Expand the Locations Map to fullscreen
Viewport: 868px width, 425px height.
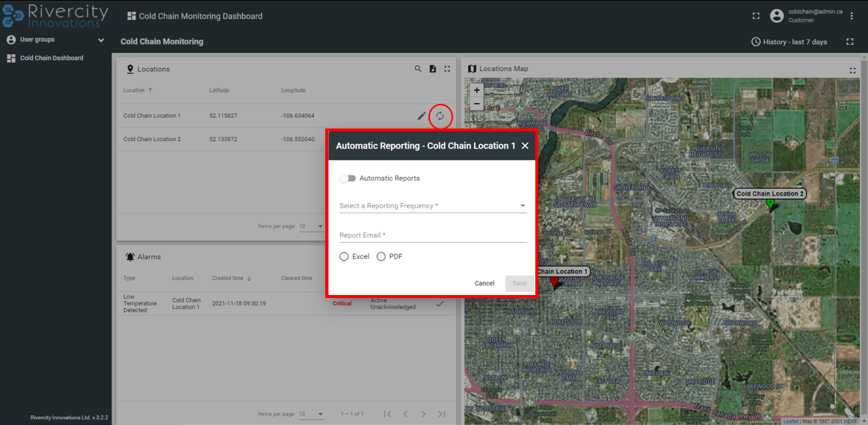point(852,70)
